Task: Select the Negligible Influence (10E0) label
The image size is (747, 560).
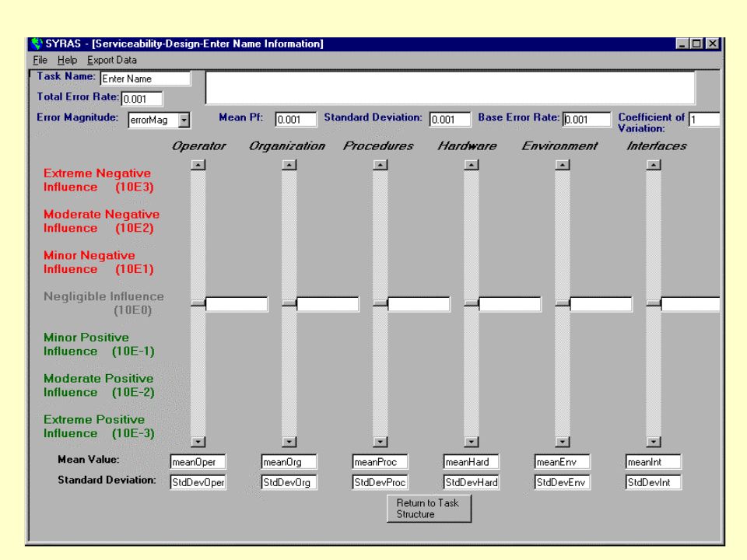Action: tap(103, 303)
